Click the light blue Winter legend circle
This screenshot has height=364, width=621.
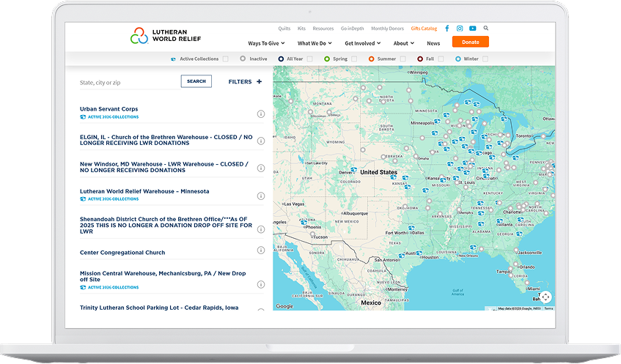[458, 59]
